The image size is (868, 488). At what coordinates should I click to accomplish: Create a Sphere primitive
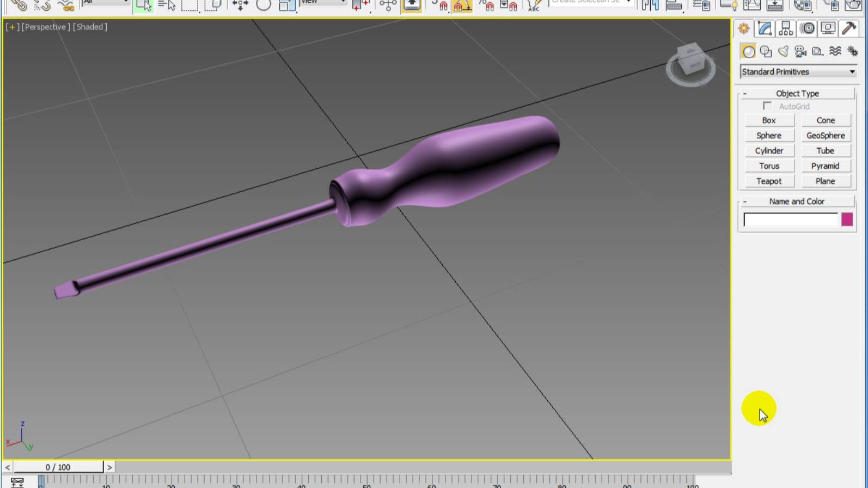point(769,136)
